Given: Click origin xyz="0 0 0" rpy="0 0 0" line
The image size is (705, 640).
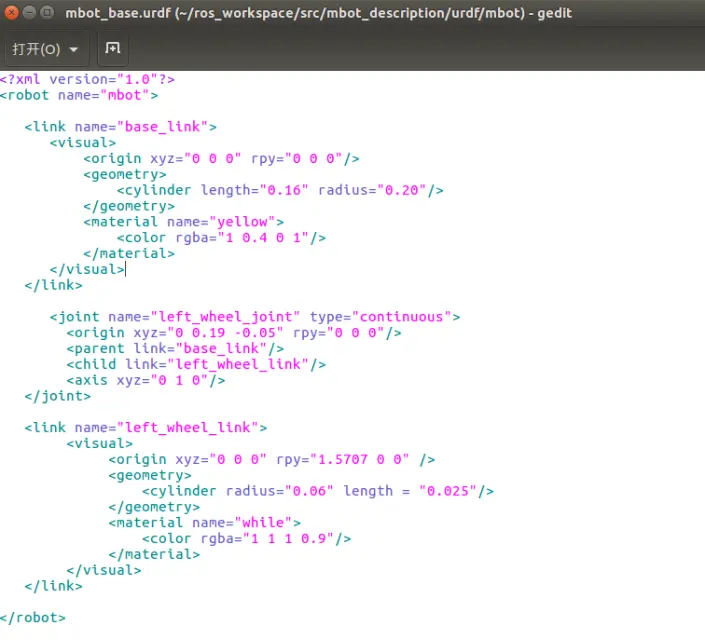Looking at the screenshot, I should pos(221,159).
